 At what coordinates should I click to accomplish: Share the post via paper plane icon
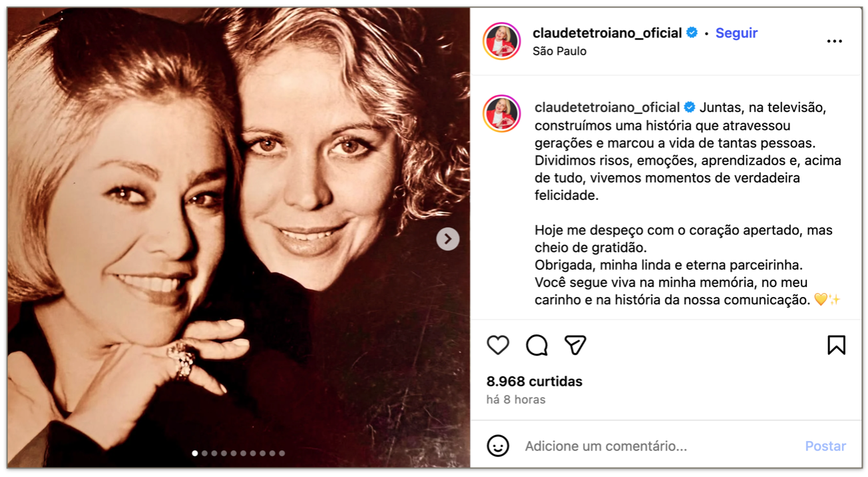click(575, 345)
